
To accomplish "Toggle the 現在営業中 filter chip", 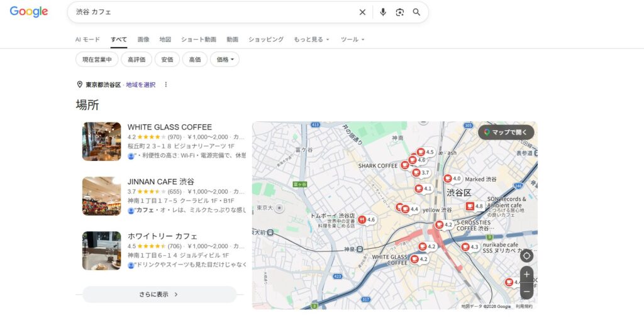I will 97,60.
